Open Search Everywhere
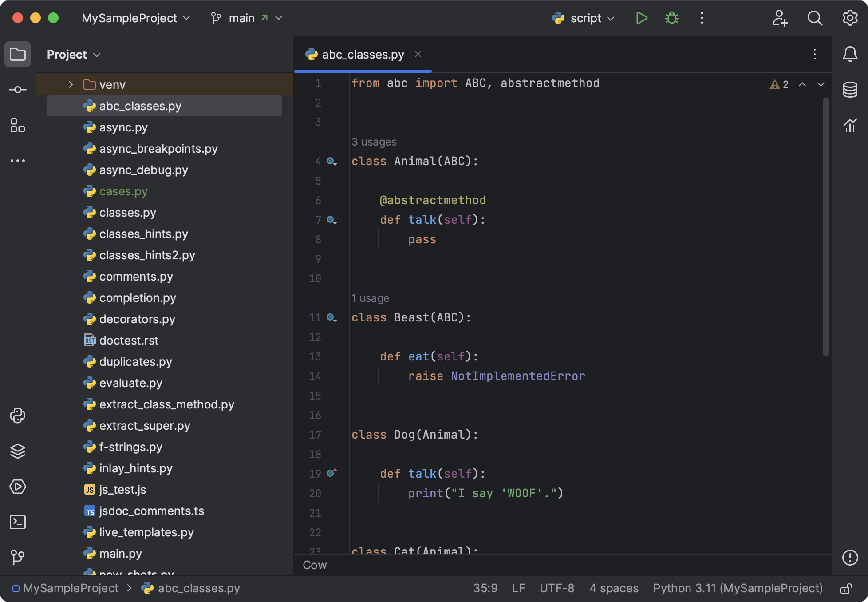This screenshot has height=602, width=868. coord(815,18)
